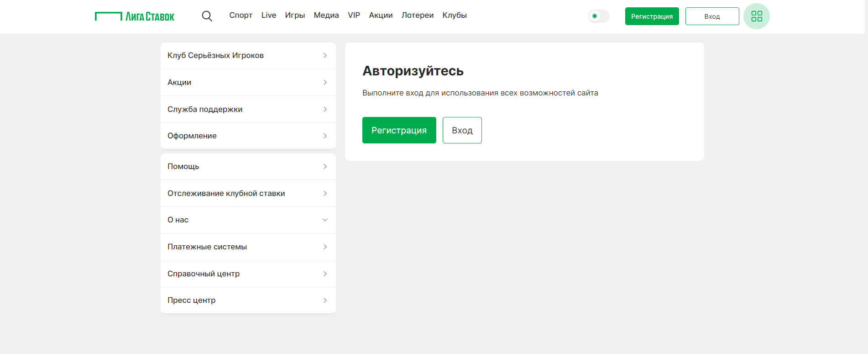Click the Лига Ставок logo
Viewport: 868px width, 354px height.
pos(135,16)
